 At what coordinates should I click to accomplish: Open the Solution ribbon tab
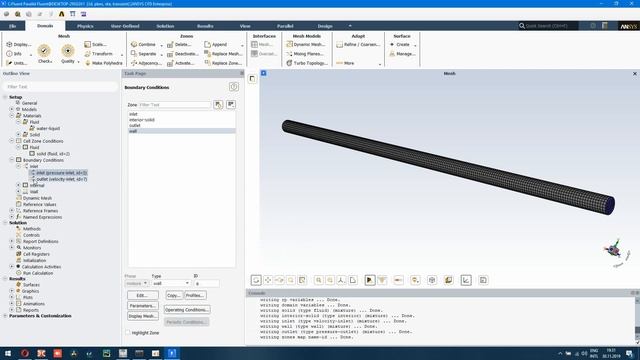tap(165, 26)
